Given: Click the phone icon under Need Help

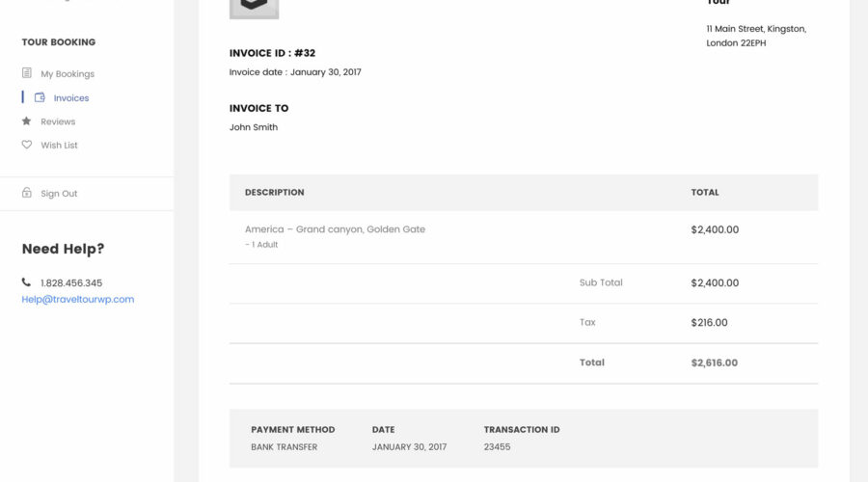Looking at the screenshot, I should coord(26,282).
